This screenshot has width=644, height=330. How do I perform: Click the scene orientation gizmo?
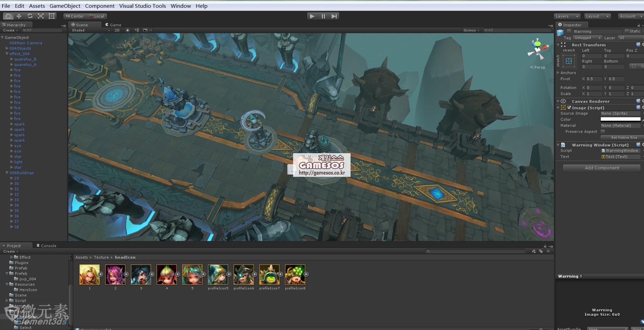537,50
